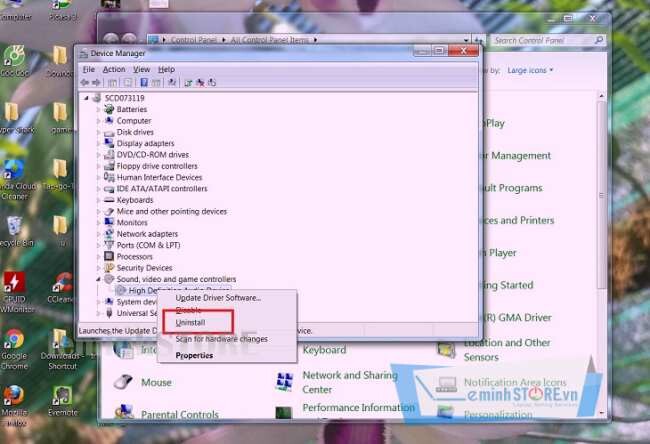Screen dimensions: 650x444
Task: Collapse Sound, video and game controllers
Action: [98, 279]
